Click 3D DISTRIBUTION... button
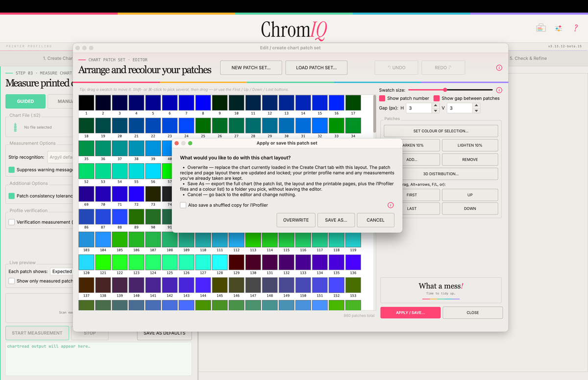 (x=441, y=174)
